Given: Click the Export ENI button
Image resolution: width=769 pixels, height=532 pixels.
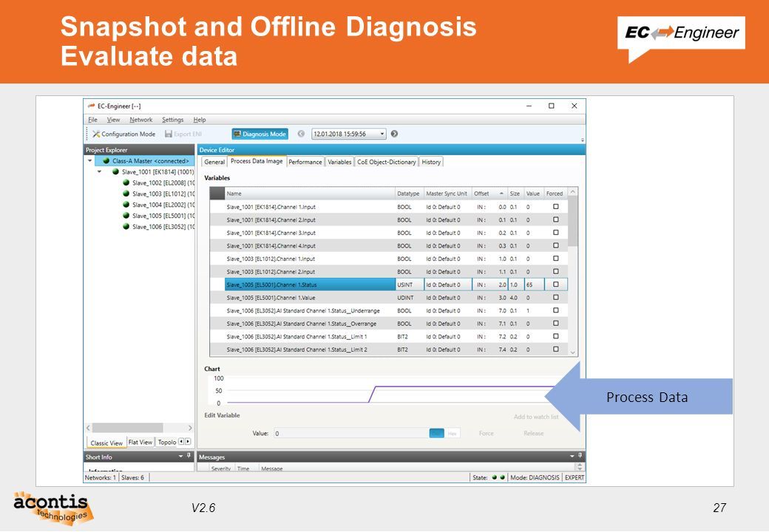Looking at the screenshot, I should (183, 134).
